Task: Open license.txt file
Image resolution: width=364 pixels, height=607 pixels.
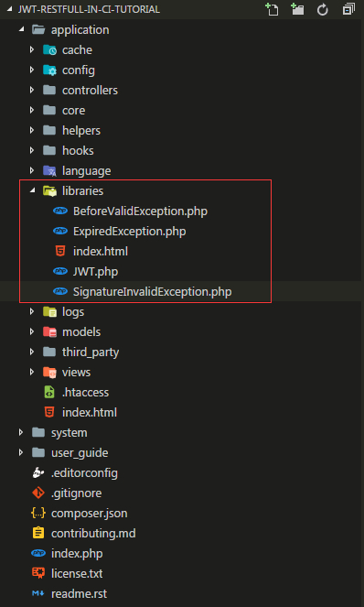Action: [x=77, y=574]
